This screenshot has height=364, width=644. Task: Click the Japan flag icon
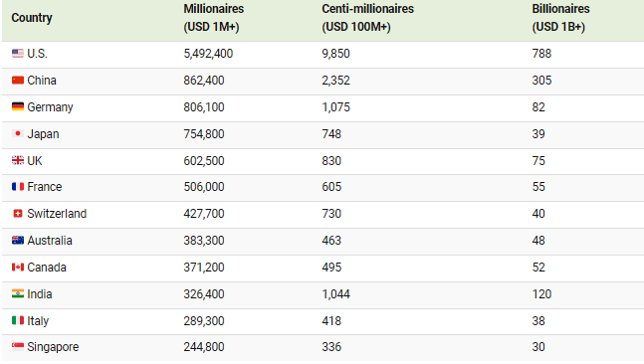(18, 134)
